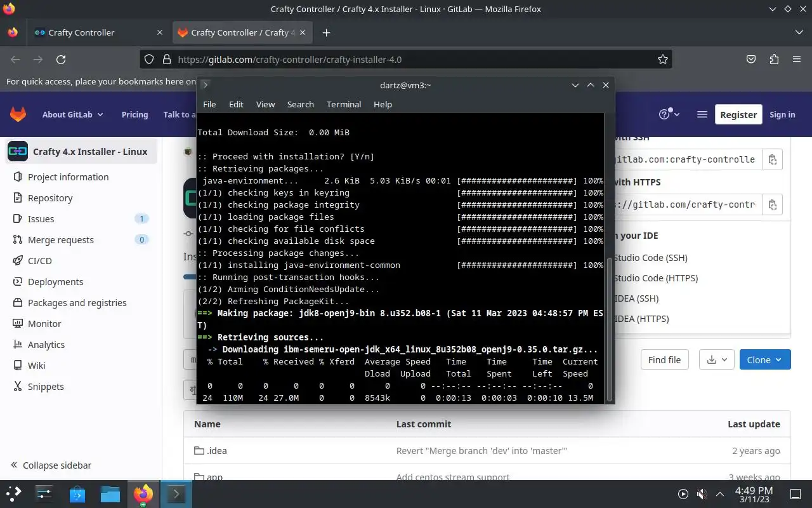
Task: Click the terminal vertical scrollbar
Action: (610, 329)
